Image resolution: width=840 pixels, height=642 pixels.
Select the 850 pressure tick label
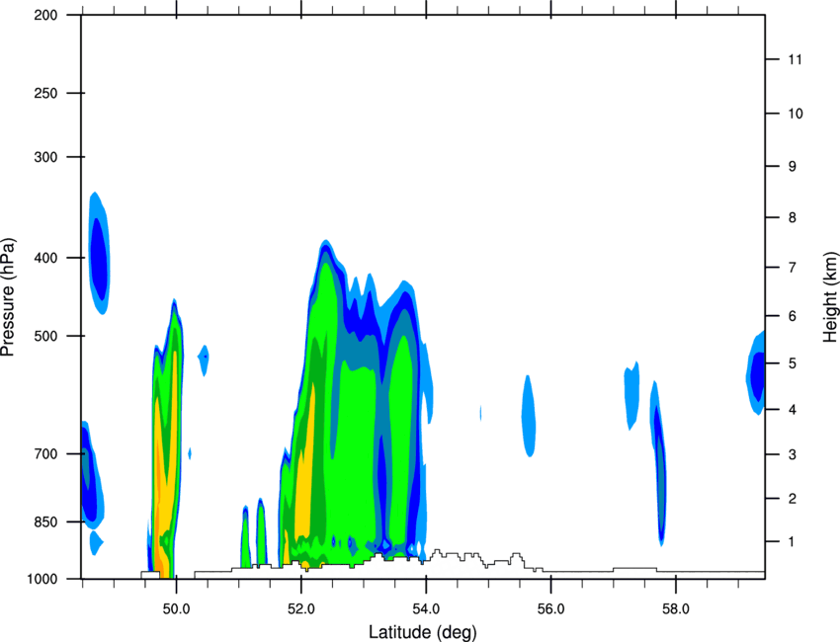click(45, 522)
